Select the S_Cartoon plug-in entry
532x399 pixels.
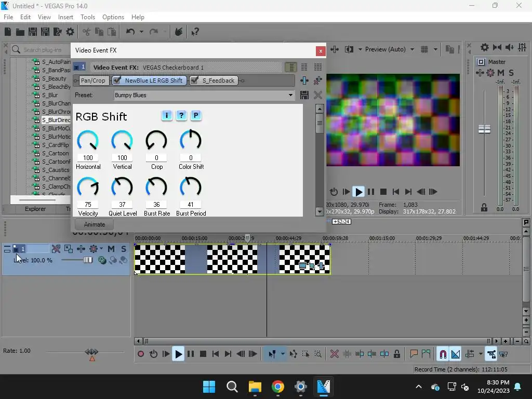(55, 153)
